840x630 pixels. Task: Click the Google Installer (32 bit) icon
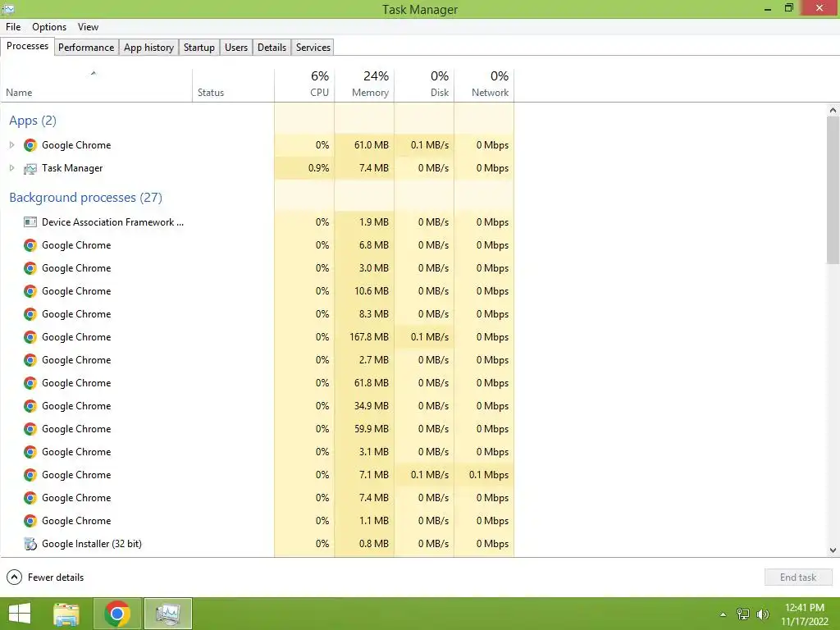coord(30,544)
